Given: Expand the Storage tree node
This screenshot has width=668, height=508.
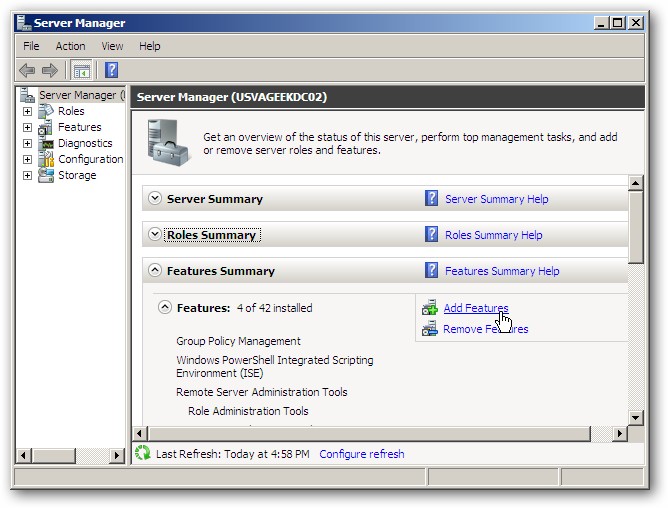Looking at the screenshot, I should point(27,175).
